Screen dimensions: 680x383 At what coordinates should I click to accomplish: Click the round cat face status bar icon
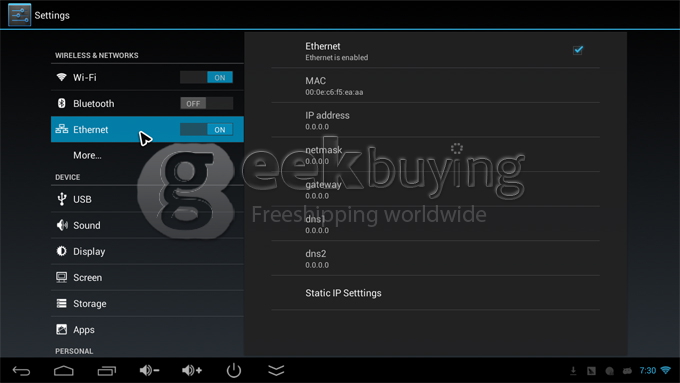[609, 371]
